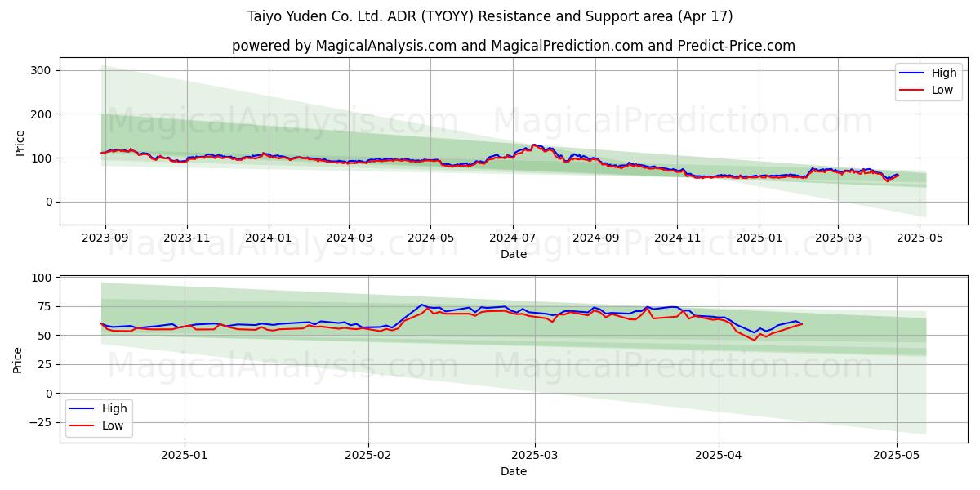Click the '25' price tick on bottom chart
This screenshot has width=980, height=490.
tap(46, 364)
